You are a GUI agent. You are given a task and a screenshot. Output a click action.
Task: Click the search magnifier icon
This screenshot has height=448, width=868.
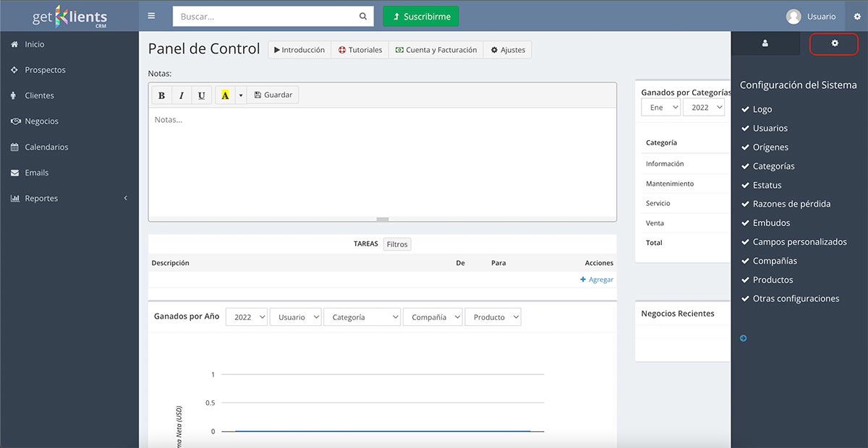363,17
